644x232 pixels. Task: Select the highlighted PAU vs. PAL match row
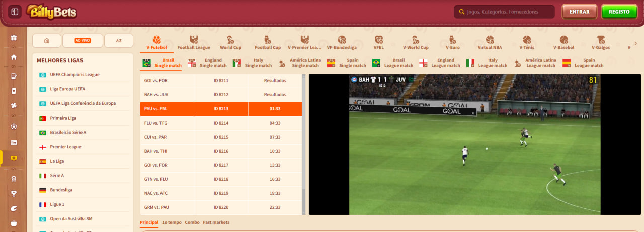pos(221,108)
